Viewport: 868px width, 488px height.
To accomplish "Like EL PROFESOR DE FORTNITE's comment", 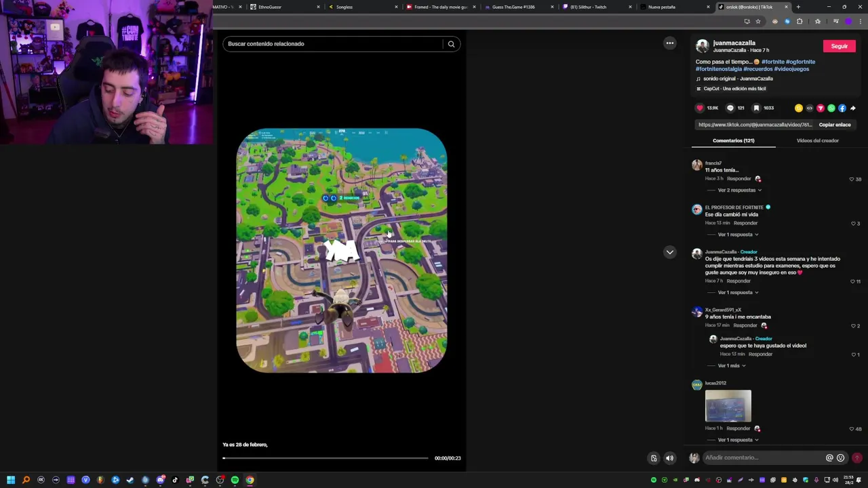I will (x=853, y=223).
